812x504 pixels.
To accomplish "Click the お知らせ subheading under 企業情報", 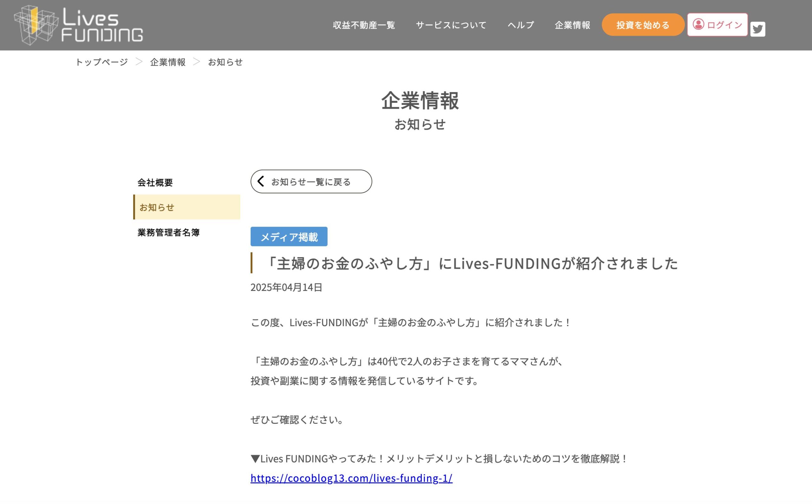I will click(x=420, y=124).
